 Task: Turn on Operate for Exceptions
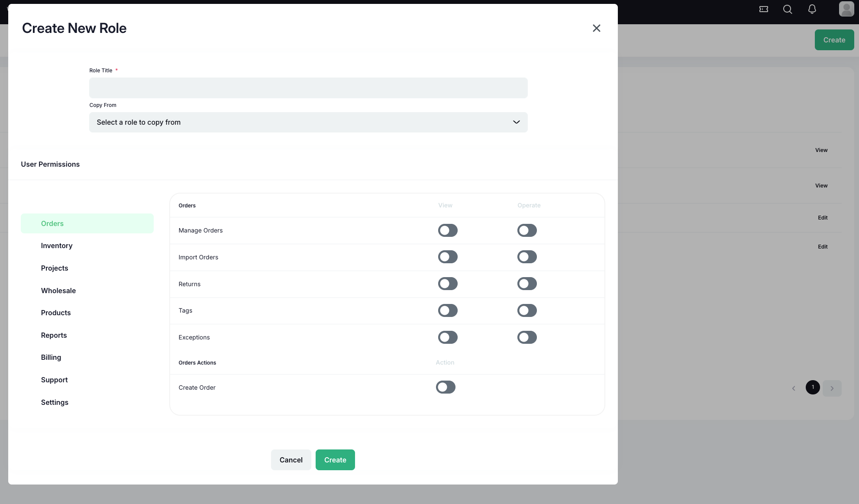tap(527, 337)
